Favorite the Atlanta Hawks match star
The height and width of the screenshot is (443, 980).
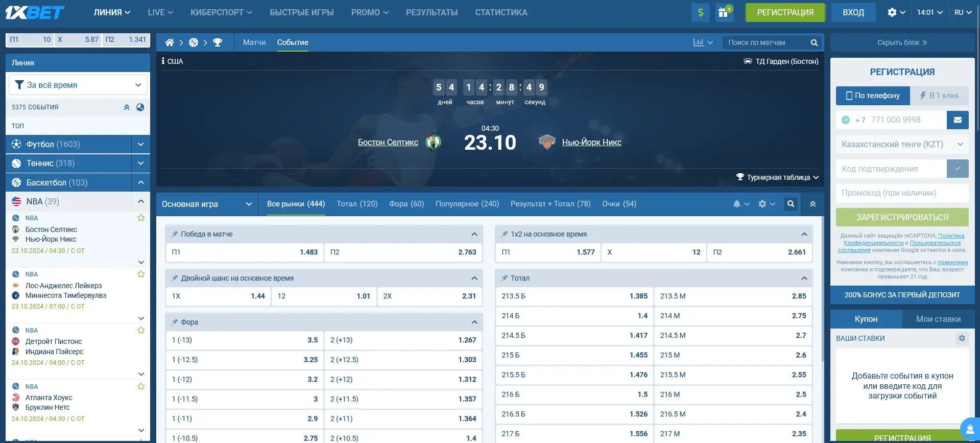(141, 387)
